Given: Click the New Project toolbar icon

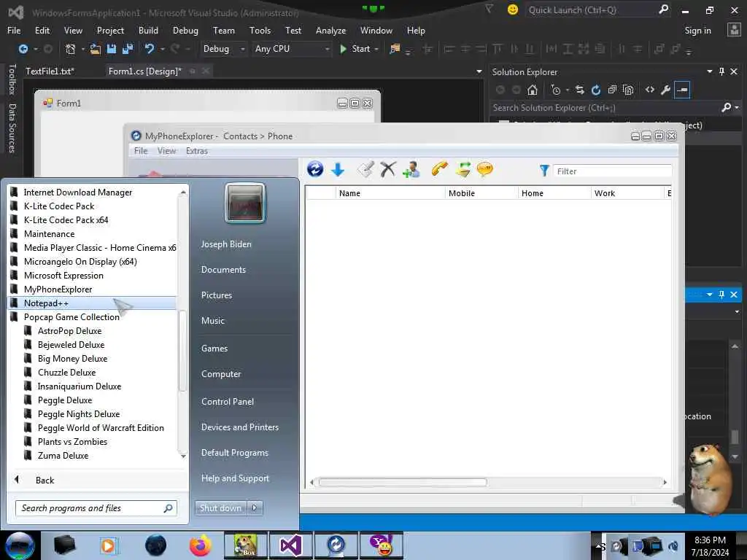Looking at the screenshot, I should point(71,49).
